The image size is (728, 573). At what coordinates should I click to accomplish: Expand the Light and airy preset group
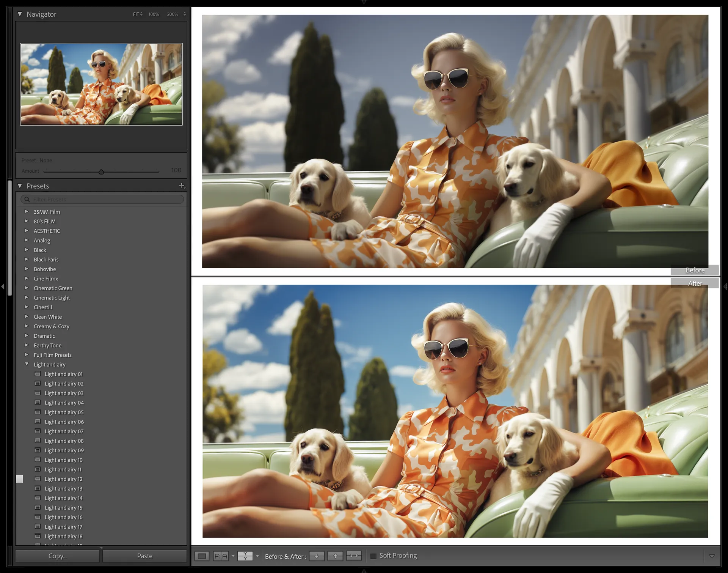coord(27,364)
